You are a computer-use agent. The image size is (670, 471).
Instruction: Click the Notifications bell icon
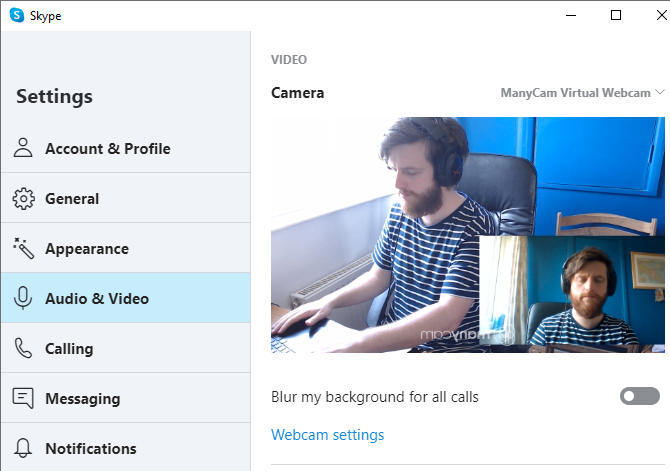pos(23,449)
